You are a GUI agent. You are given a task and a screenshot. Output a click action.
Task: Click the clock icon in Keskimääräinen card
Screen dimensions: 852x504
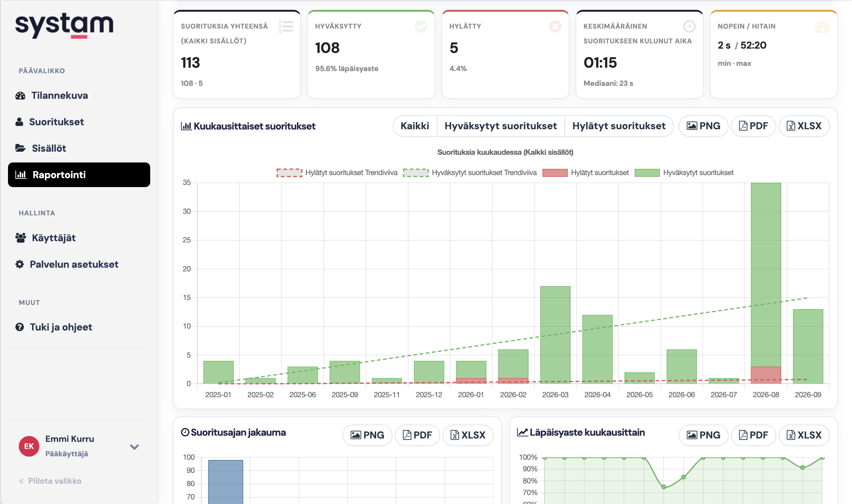tap(689, 26)
